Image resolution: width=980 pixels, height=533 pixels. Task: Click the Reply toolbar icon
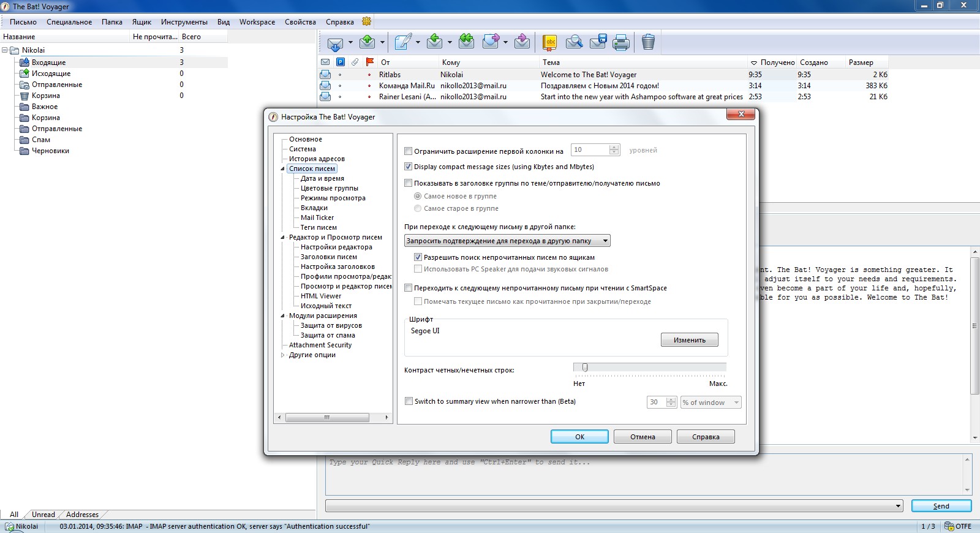(434, 42)
